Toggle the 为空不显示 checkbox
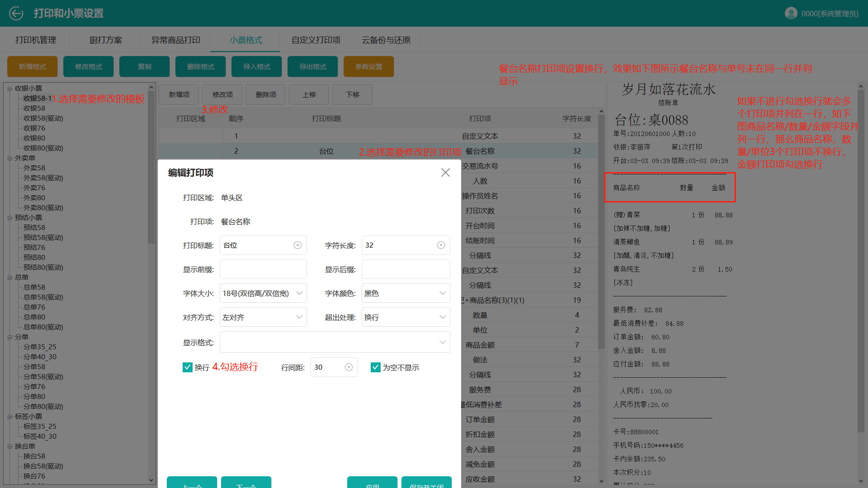The image size is (868, 488). pyautogui.click(x=375, y=367)
